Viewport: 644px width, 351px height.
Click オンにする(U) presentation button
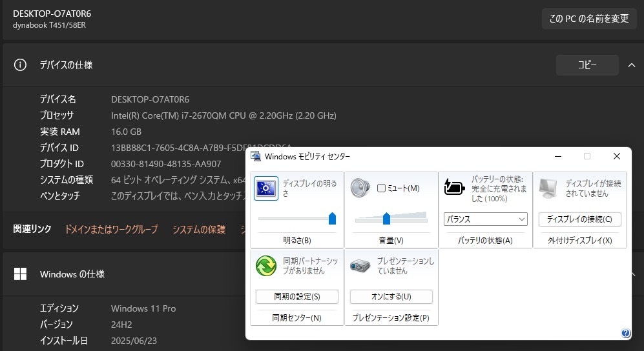pos(391,296)
